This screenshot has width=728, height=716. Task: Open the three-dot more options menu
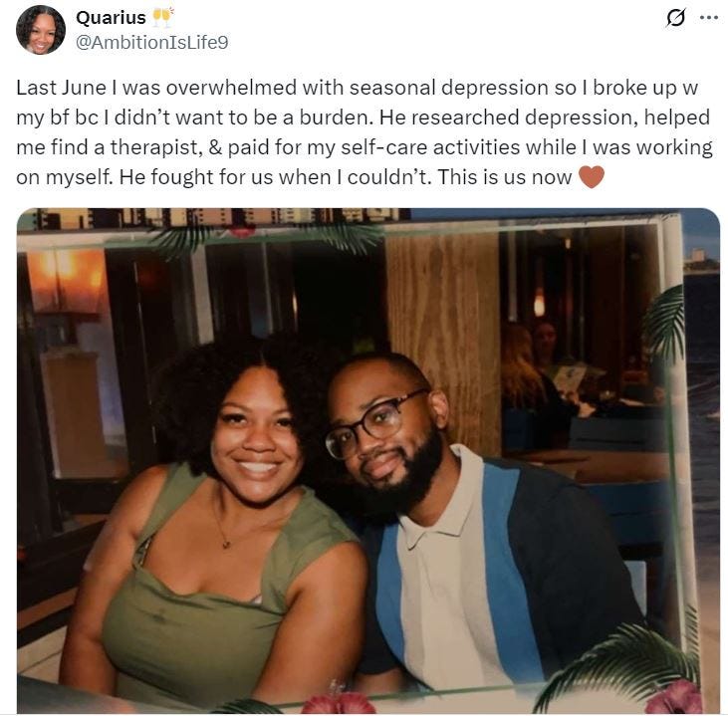[708, 18]
